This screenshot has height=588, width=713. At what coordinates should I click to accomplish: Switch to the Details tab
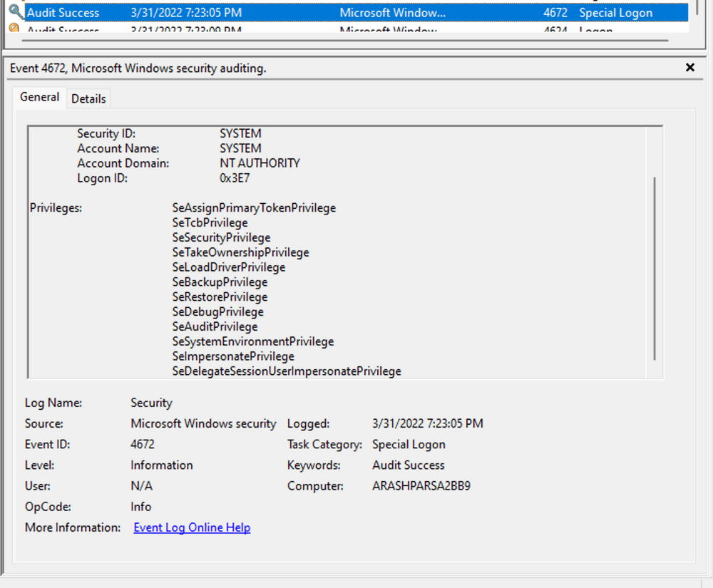point(88,98)
